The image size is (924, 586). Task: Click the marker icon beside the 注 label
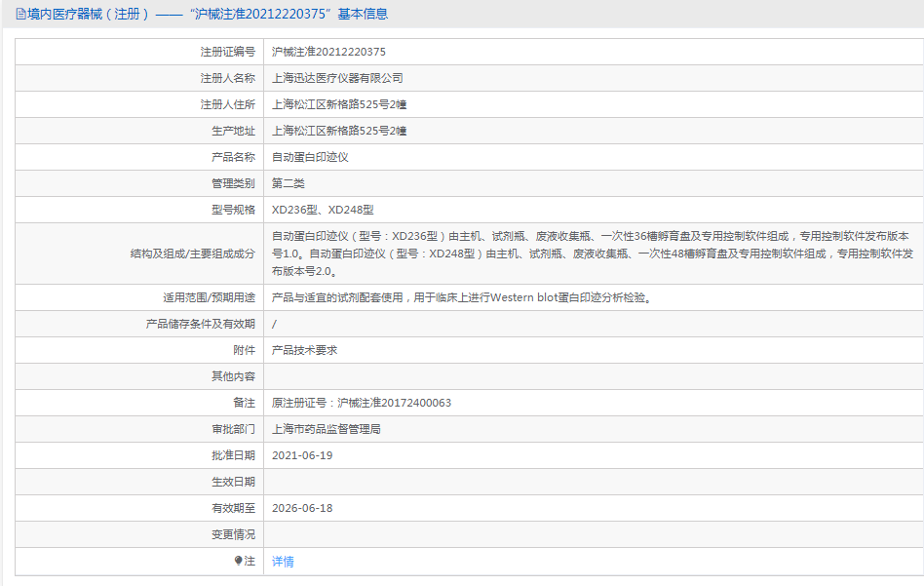tap(238, 561)
